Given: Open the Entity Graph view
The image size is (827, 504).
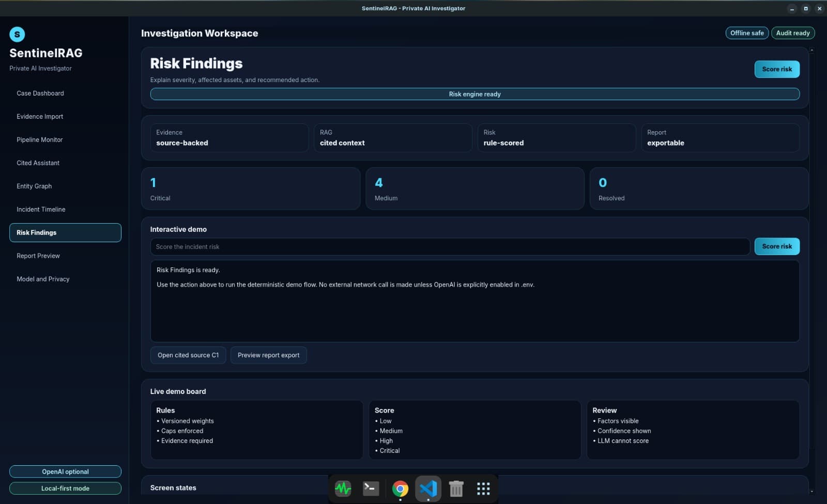Looking at the screenshot, I should pos(65,186).
